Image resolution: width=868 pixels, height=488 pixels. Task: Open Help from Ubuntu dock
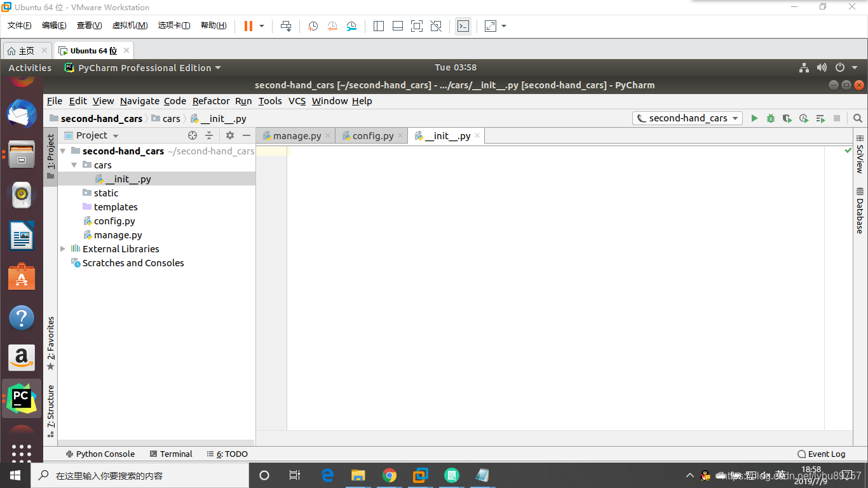(22, 318)
